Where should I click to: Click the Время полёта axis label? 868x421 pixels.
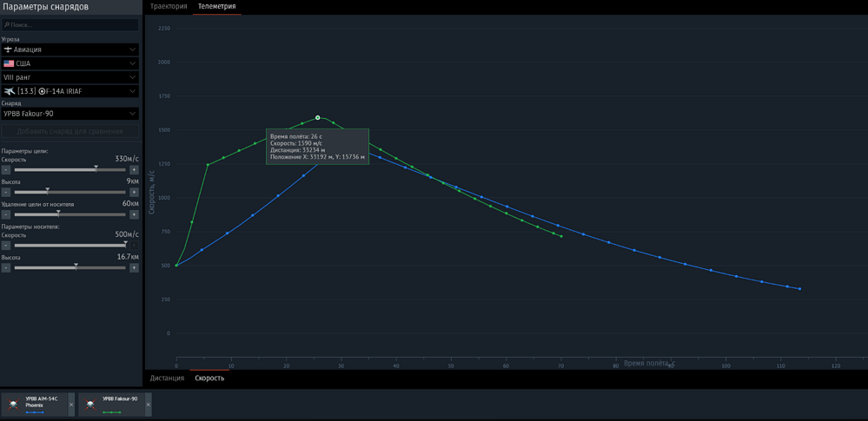649,364
